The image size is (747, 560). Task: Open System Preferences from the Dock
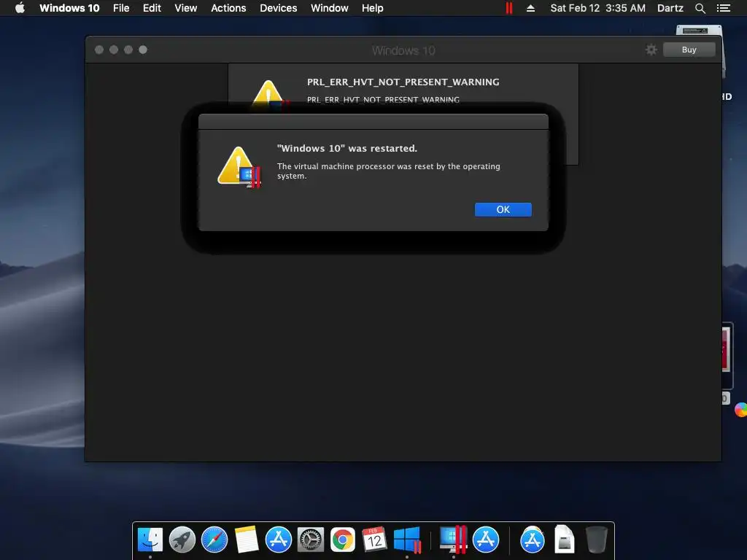tap(311, 540)
